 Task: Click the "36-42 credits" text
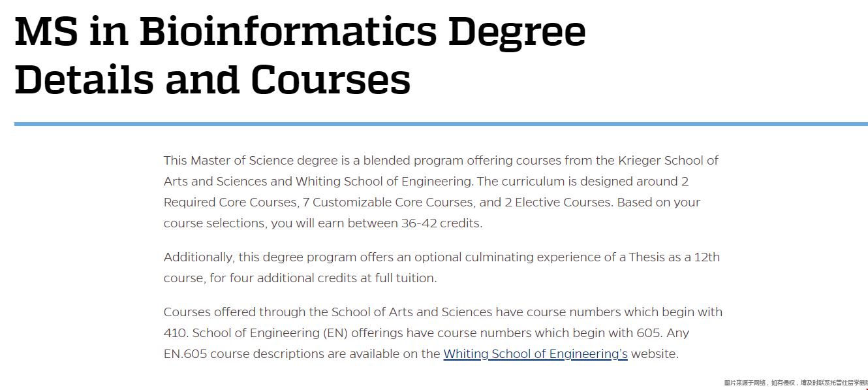click(x=441, y=223)
